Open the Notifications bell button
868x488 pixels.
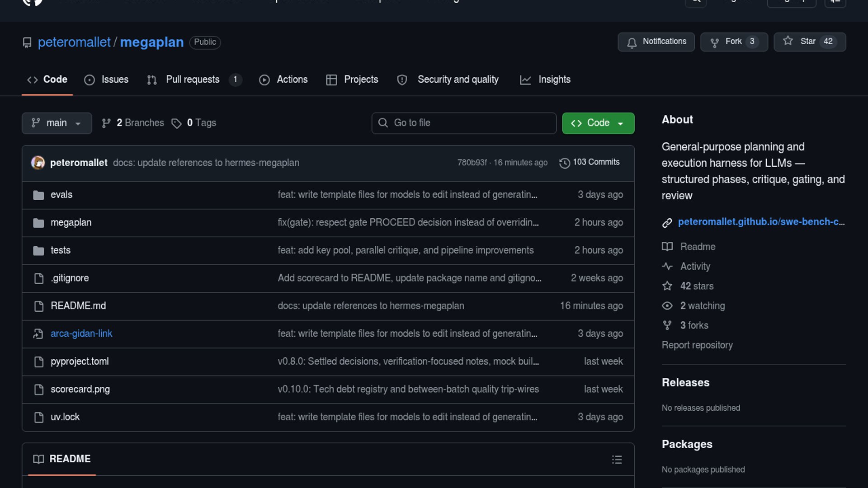656,42
